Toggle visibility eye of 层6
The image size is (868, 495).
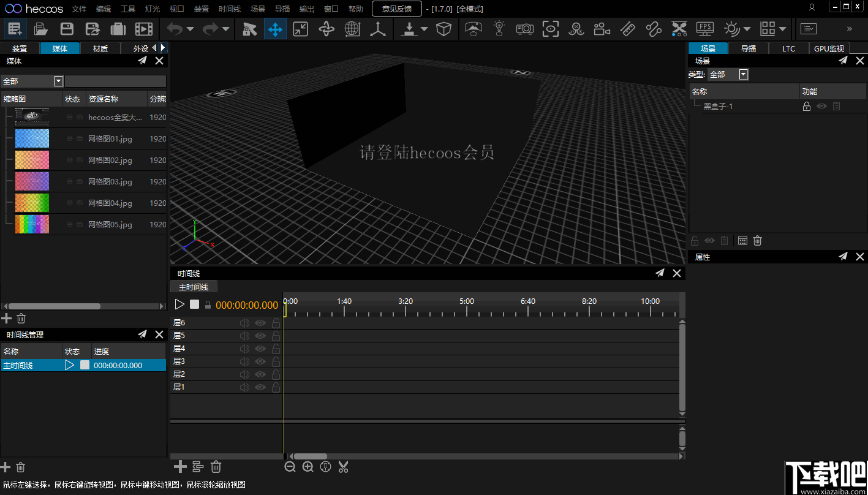point(260,323)
